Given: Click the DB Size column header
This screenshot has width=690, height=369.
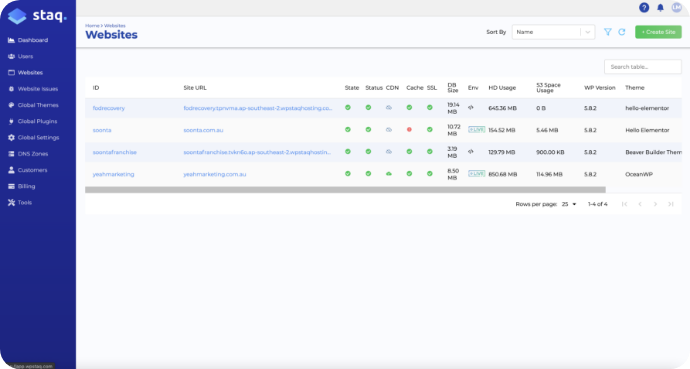Looking at the screenshot, I should tap(453, 88).
